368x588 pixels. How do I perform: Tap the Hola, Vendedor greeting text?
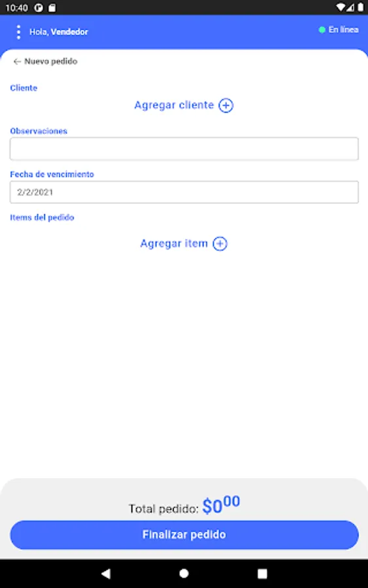click(59, 32)
